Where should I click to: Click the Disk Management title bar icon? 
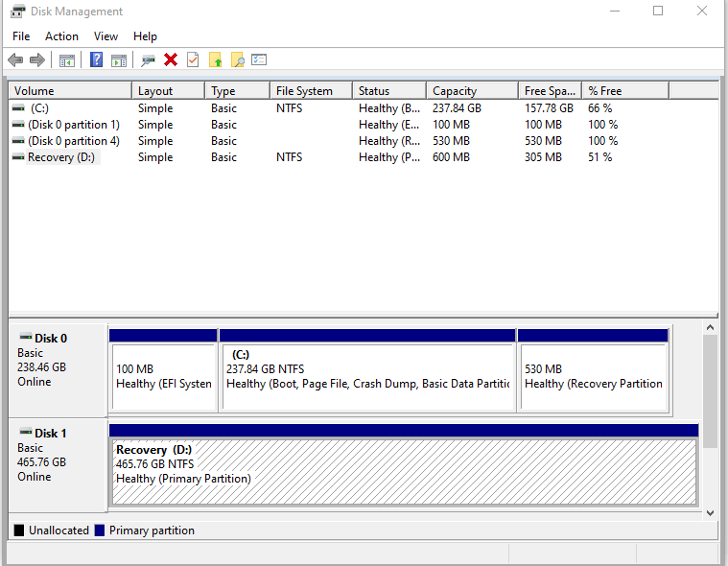[17, 12]
